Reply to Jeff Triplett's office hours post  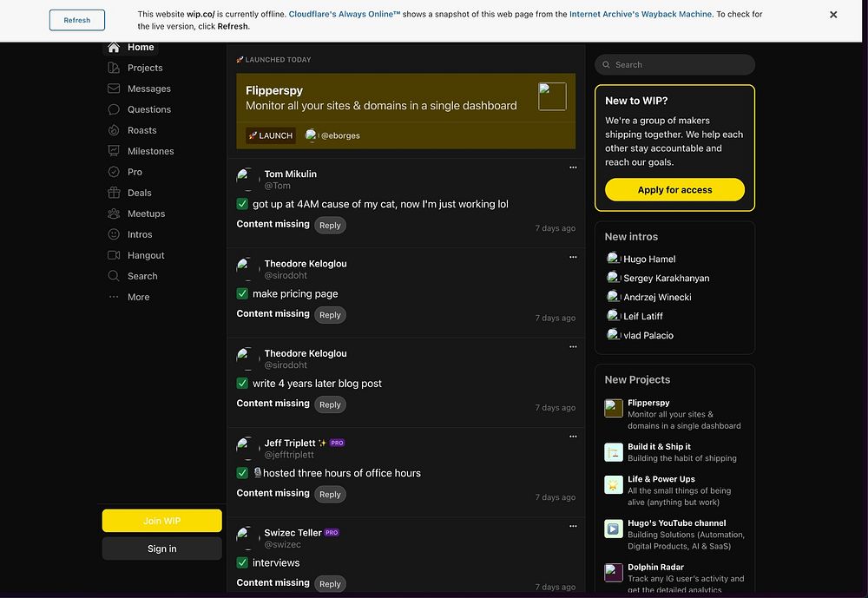pyautogui.click(x=330, y=495)
